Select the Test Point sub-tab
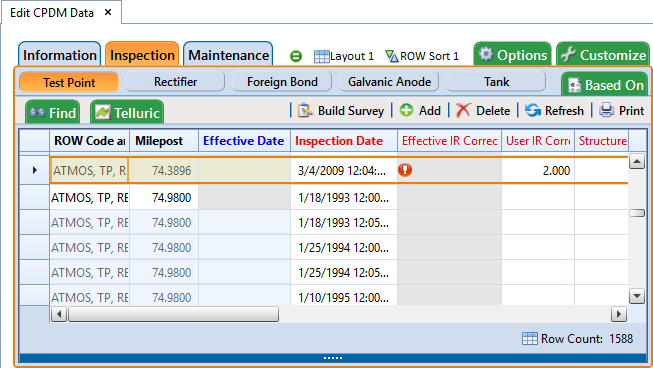 (x=69, y=82)
